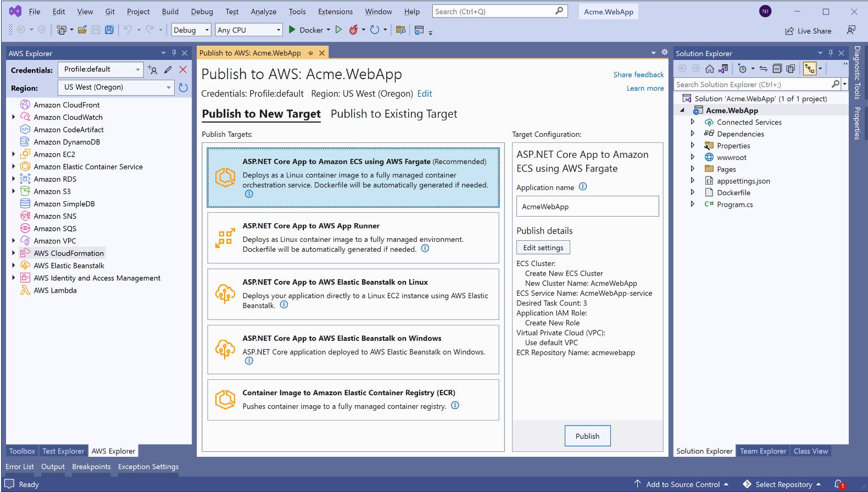
Task: Toggle Auto Hide pin on AWS Explorer panel
Action: 174,53
